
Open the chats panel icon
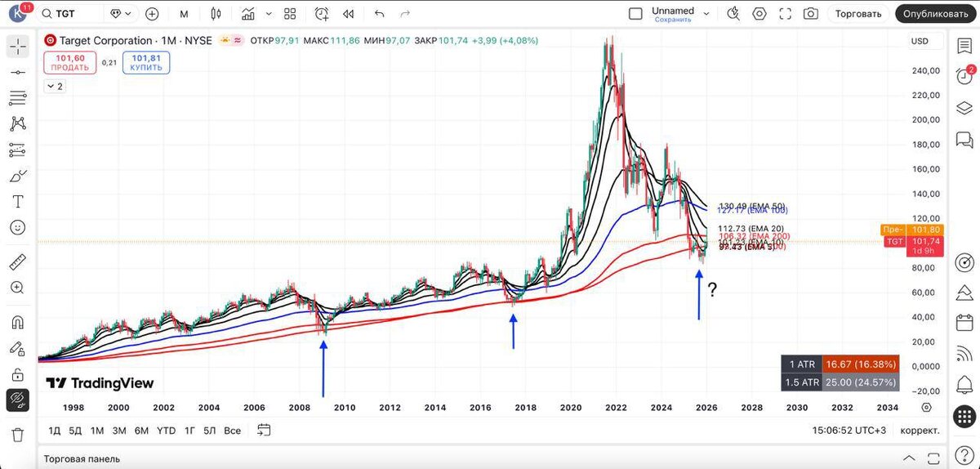(964, 139)
